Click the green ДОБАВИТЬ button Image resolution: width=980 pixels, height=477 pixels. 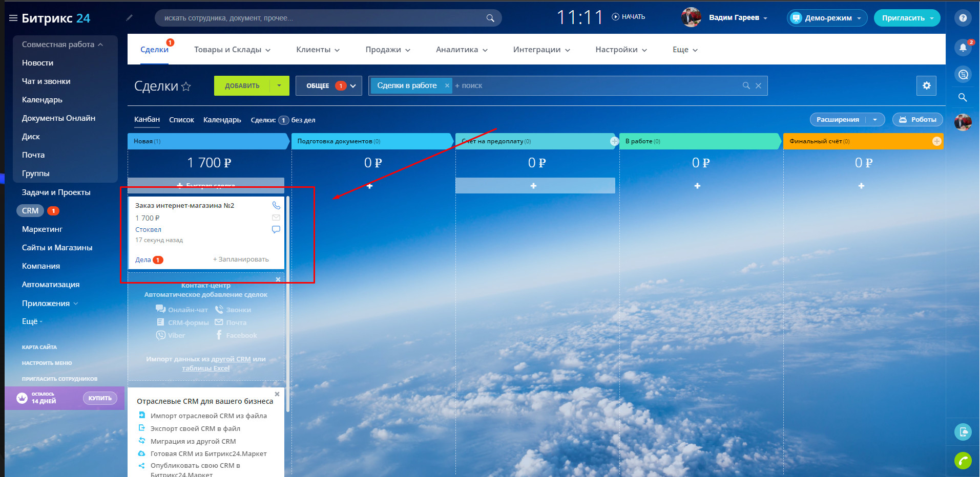coord(242,85)
